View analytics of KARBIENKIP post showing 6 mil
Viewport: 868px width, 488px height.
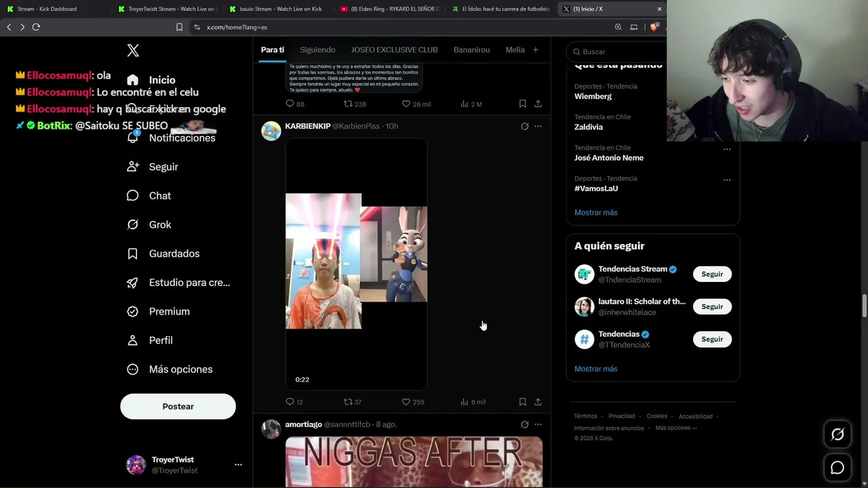(473, 402)
